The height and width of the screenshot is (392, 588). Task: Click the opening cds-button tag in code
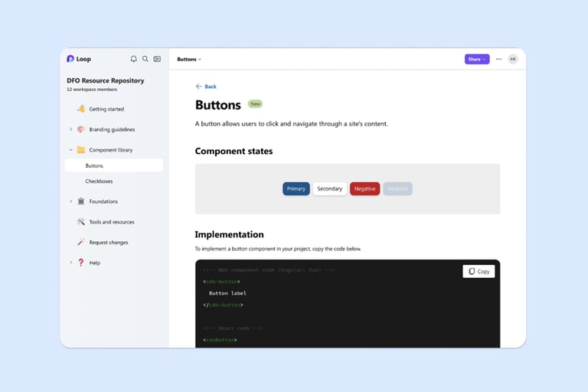221,282
